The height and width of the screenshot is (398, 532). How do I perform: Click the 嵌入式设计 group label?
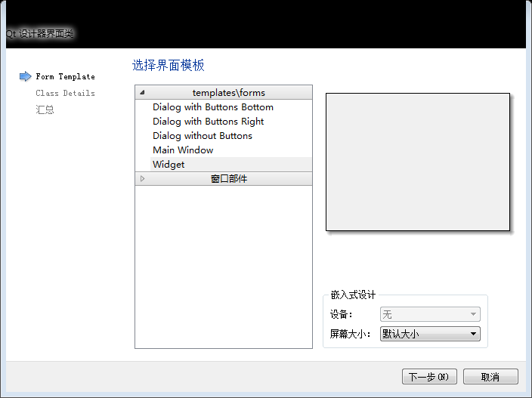353,295
